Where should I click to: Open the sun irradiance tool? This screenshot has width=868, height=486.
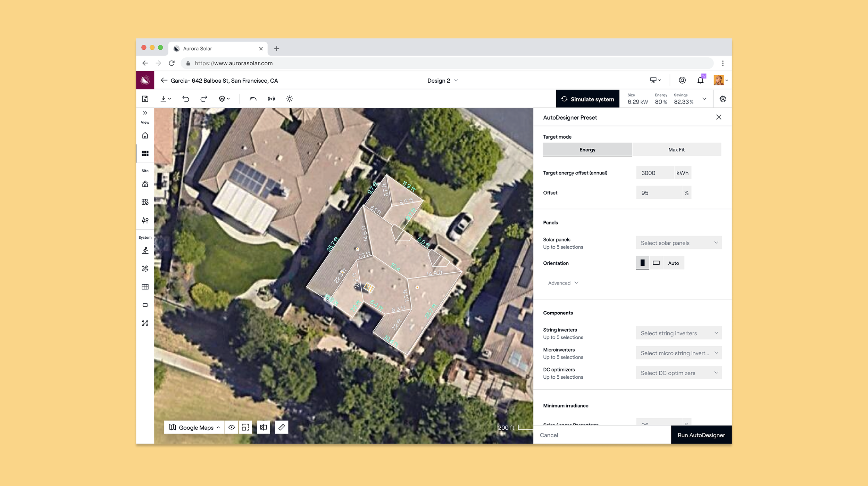290,99
